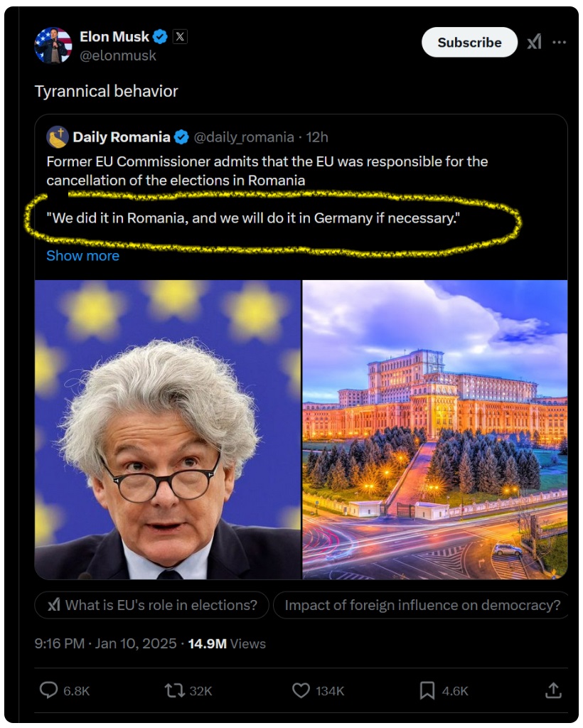Open the @daily_romania handle in quoted post
The height and width of the screenshot is (728, 583).
pyautogui.click(x=244, y=137)
